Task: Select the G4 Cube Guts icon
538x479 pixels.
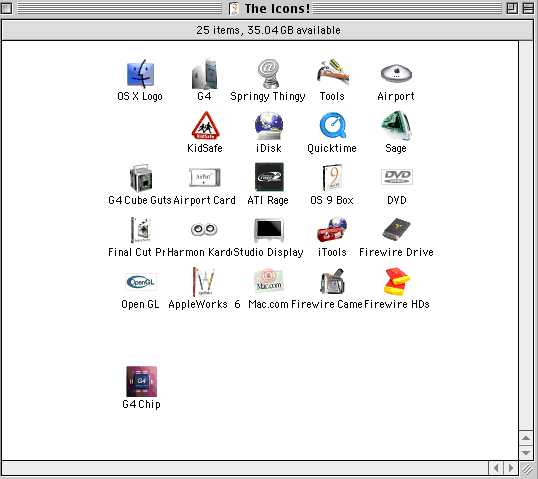Action: click(141, 178)
